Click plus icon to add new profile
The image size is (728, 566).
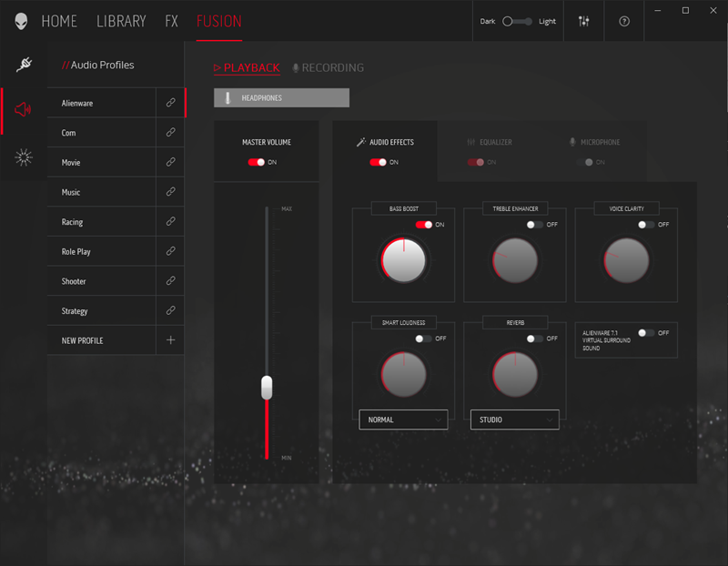coord(170,340)
